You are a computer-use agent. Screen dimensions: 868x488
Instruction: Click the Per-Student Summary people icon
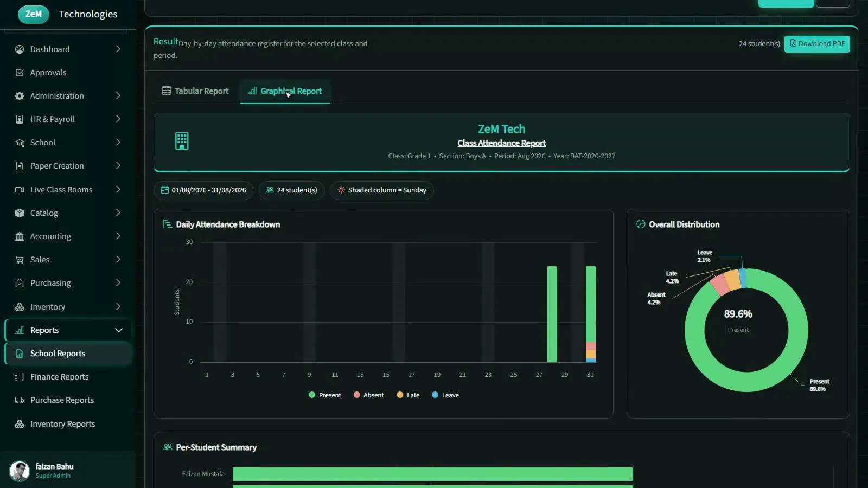168,447
